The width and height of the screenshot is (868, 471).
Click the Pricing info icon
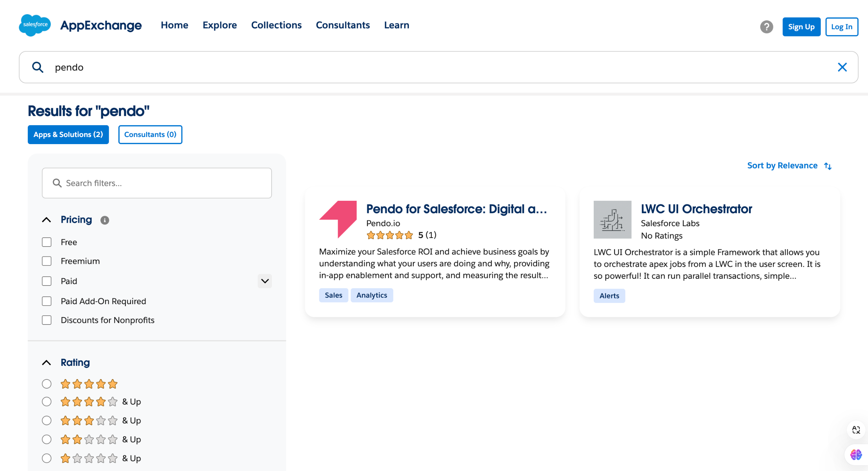coord(105,220)
